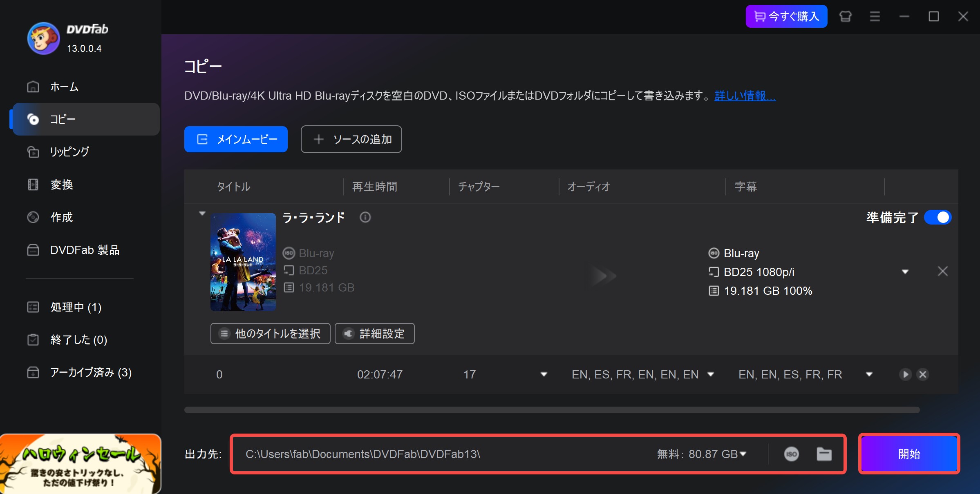
Task: Open 詳細設定 advanced settings
Action: click(374, 334)
